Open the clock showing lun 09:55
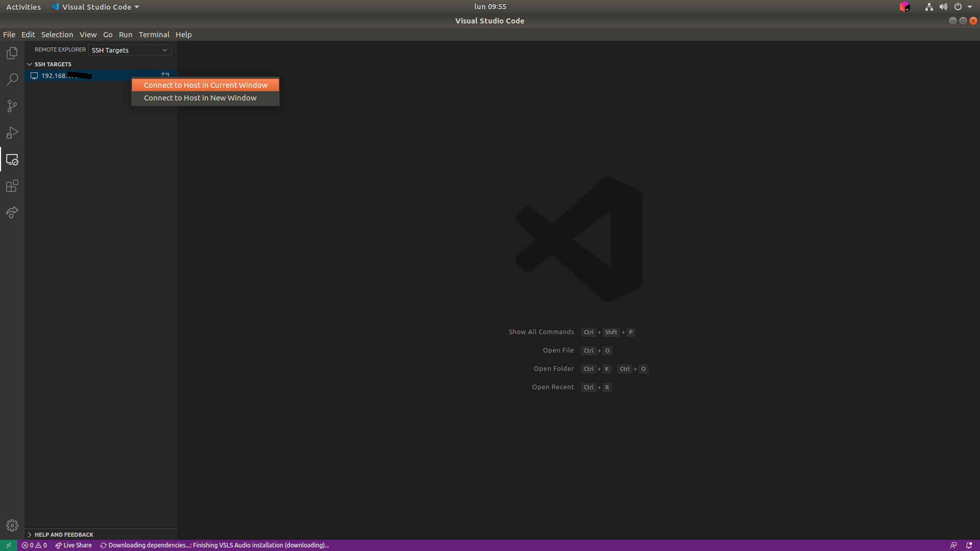The width and height of the screenshot is (980, 551). (490, 7)
